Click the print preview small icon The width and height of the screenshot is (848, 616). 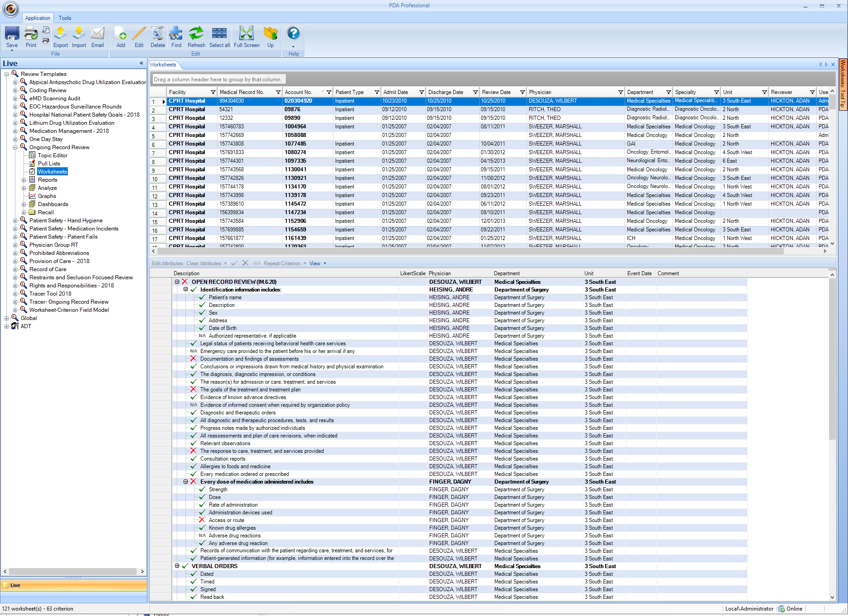click(x=46, y=30)
